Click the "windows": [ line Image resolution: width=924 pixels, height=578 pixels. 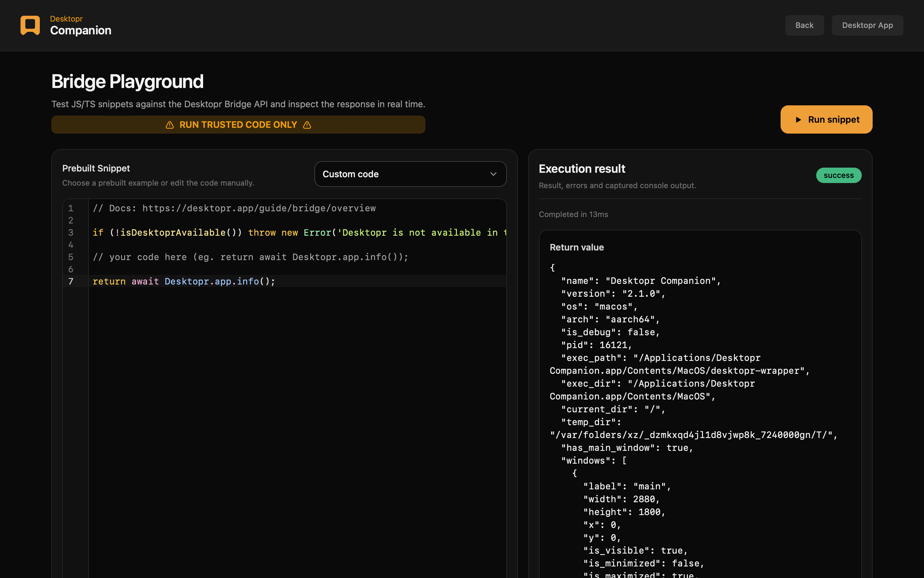(594, 461)
